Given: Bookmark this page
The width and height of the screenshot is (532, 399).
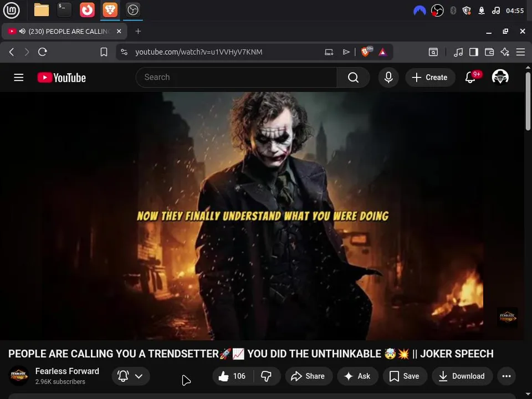Looking at the screenshot, I should 104,52.
